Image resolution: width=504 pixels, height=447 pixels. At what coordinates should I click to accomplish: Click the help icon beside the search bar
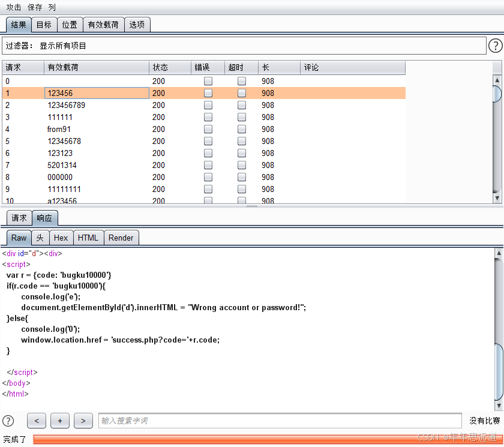(x=8, y=421)
